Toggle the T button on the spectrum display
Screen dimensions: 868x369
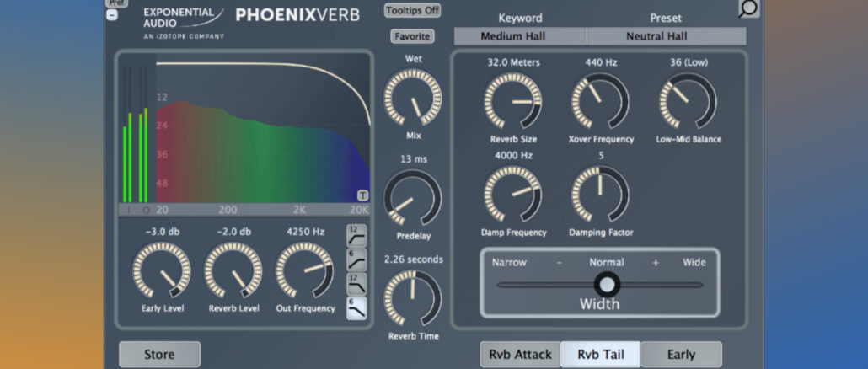(x=362, y=195)
